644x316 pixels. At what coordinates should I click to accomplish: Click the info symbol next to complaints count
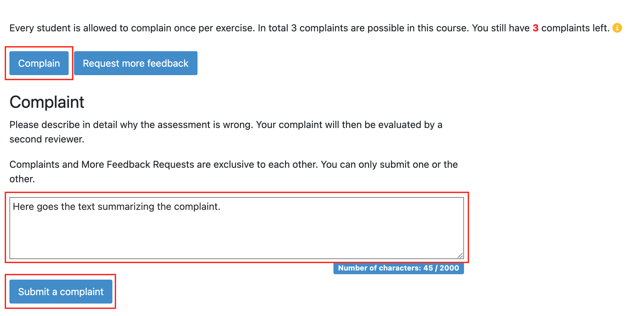(x=618, y=28)
